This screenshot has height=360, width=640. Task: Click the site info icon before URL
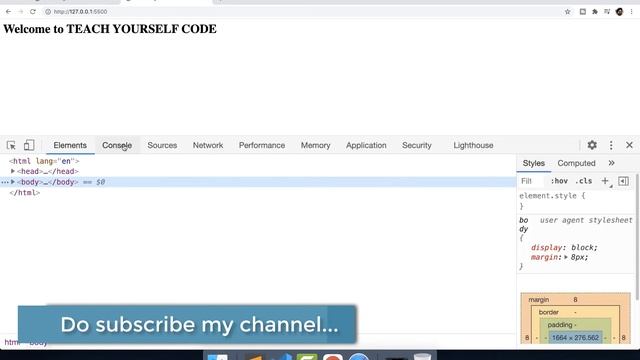pyautogui.click(x=48, y=12)
